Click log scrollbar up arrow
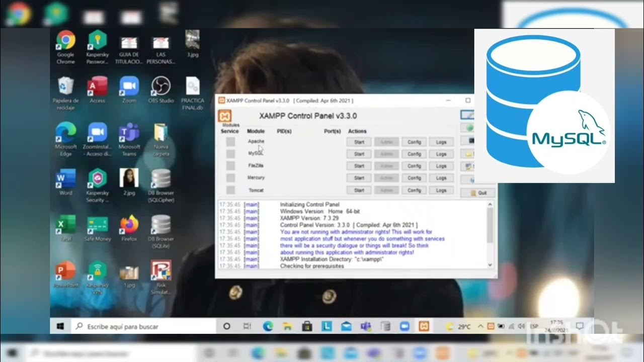Image resolution: width=644 pixels, height=362 pixels. 491,205
